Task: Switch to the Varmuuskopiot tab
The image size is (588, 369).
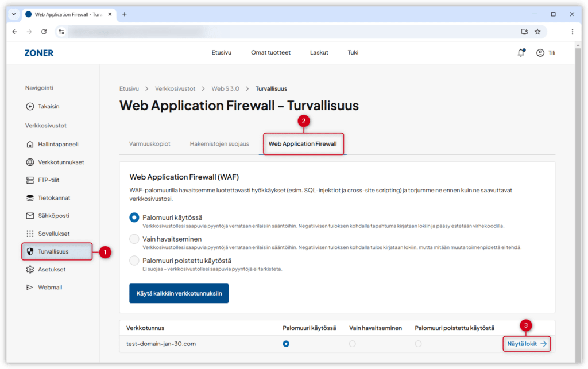Action: point(149,144)
